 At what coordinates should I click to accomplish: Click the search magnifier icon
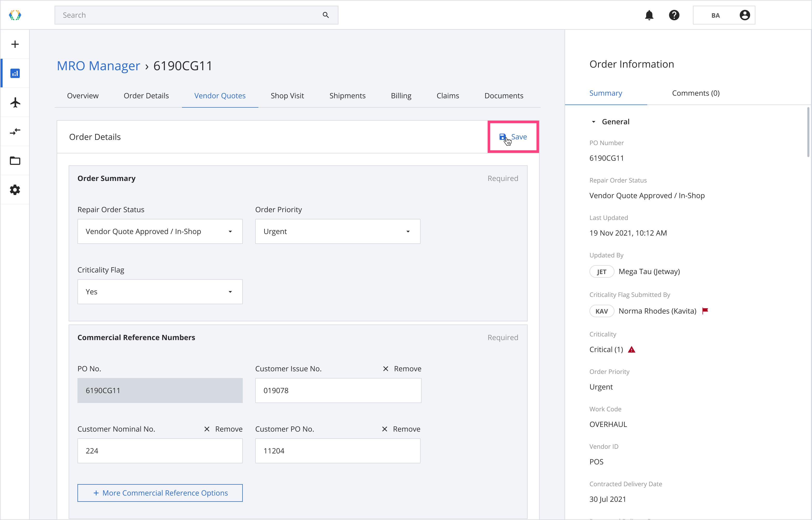click(x=326, y=15)
